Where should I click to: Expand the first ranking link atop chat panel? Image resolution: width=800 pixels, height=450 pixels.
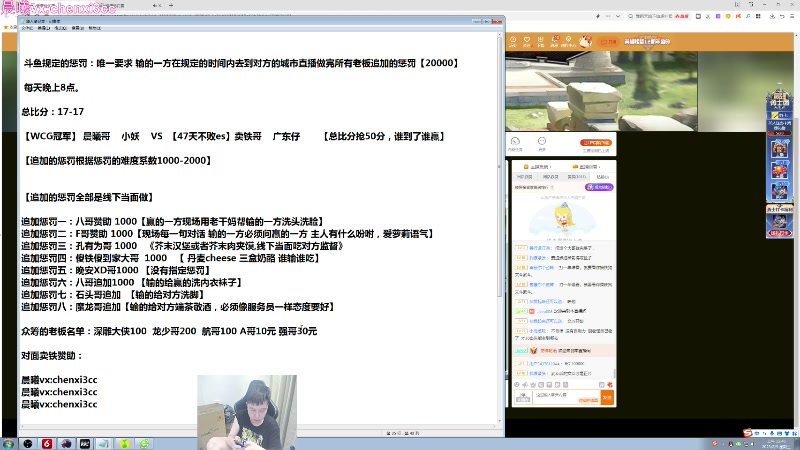pos(537,167)
